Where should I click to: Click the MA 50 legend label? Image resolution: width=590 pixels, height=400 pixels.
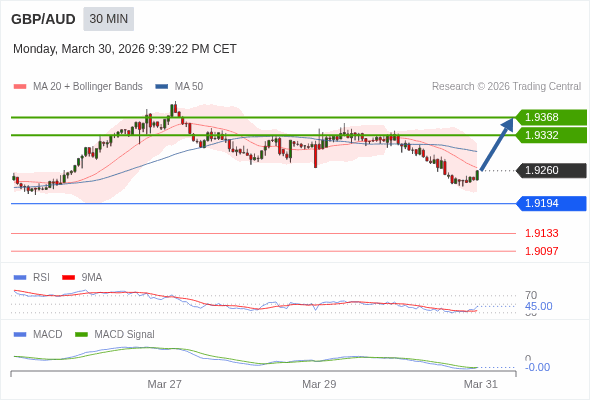pos(189,87)
